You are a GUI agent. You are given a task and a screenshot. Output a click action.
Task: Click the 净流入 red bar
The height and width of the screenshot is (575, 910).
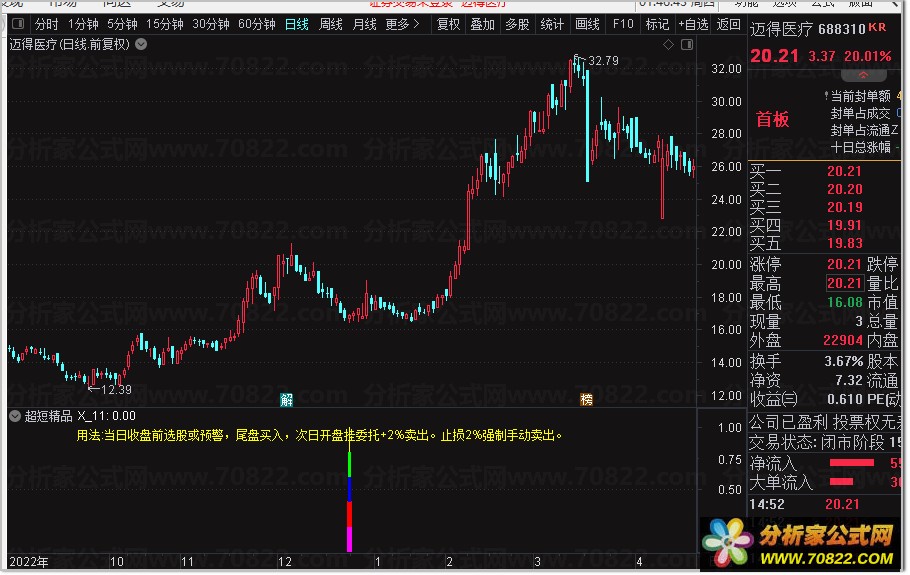(851, 463)
